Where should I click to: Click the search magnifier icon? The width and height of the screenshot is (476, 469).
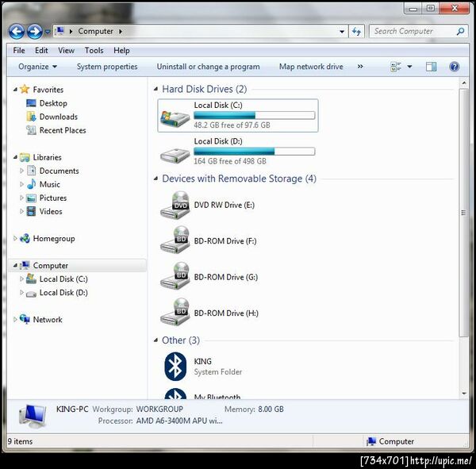click(x=460, y=31)
